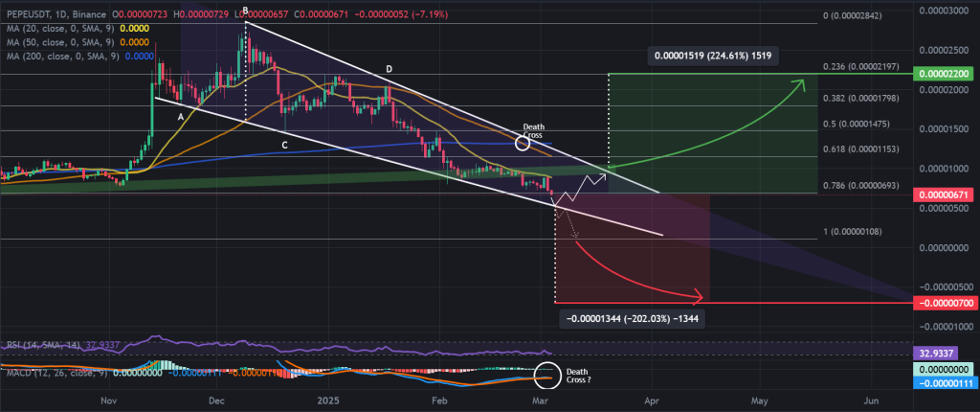This screenshot has height=412, width=980.
Task: Select the red curved bearish projection arrow tip
Action: coord(700,296)
